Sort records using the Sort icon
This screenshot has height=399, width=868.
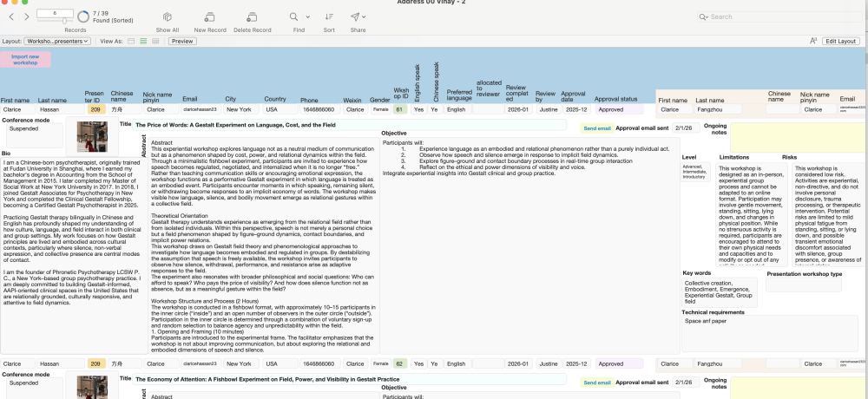329,16
